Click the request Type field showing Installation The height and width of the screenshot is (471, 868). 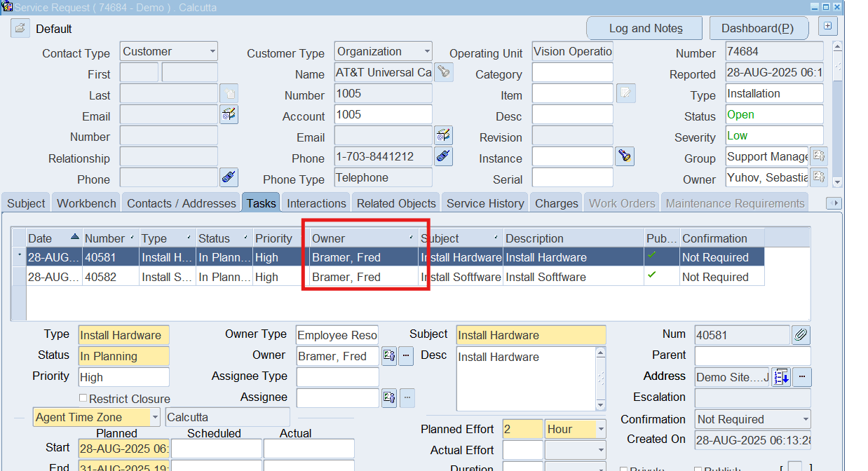click(774, 93)
